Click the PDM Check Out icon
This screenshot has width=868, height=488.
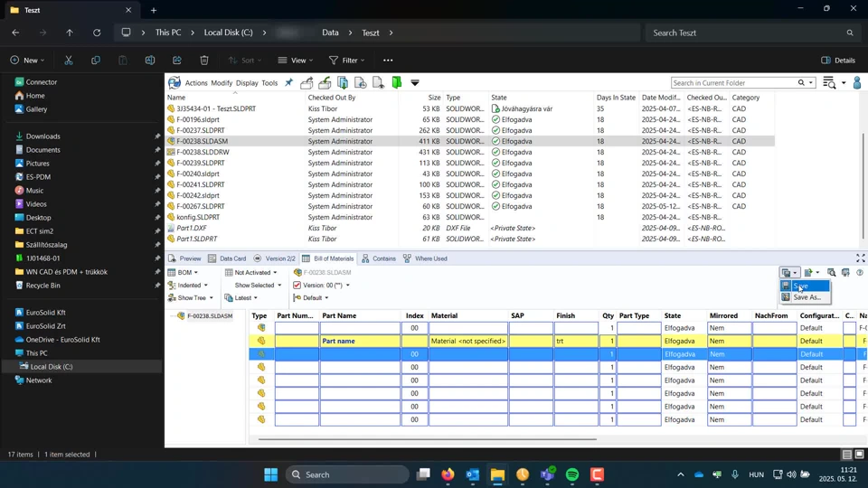(307, 83)
